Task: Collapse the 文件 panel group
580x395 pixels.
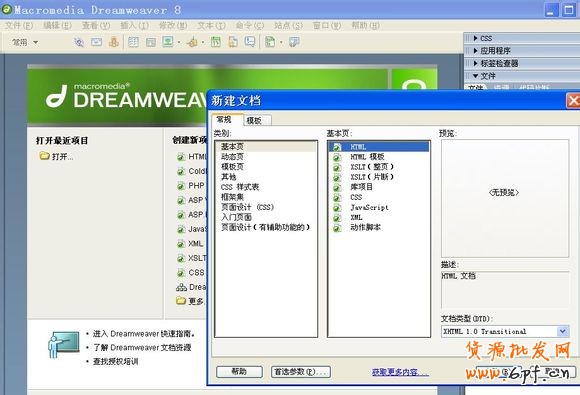Action: click(x=476, y=76)
